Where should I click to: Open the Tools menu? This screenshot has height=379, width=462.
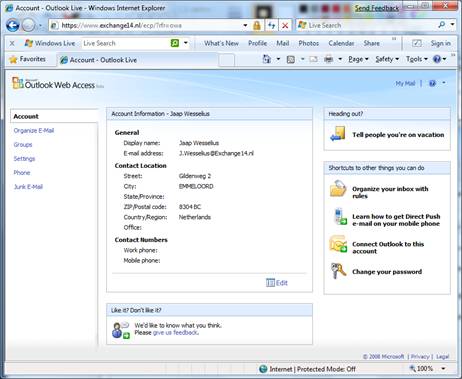pos(417,59)
